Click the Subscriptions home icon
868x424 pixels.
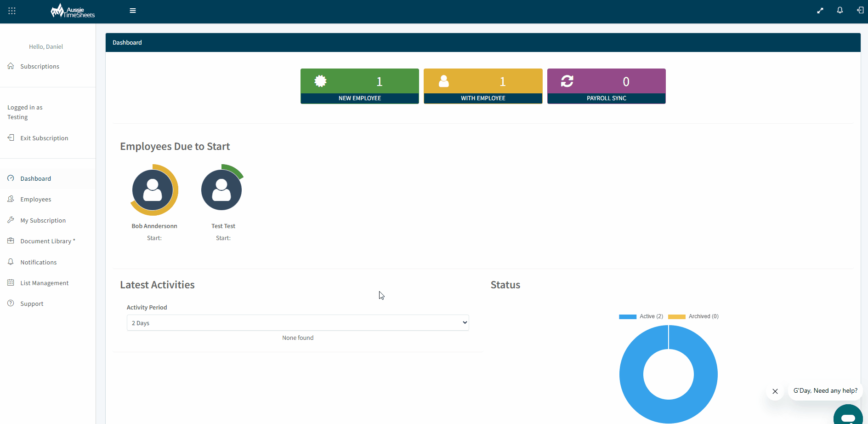pyautogui.click(x=11, y=66)
